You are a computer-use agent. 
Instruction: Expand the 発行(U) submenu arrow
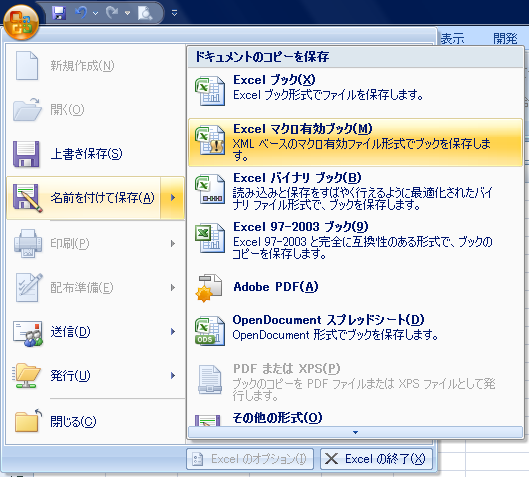[x=173, y=375]
